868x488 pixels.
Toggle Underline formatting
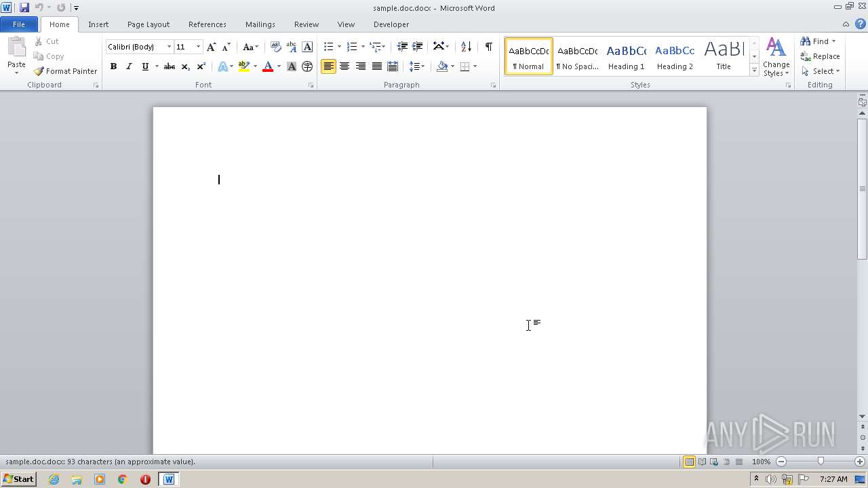click(144, 66)
